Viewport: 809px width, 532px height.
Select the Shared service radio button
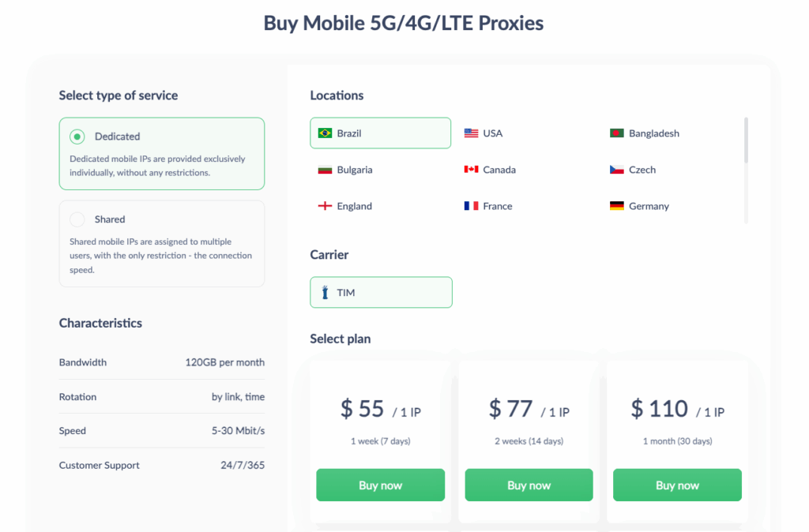pyautogui.click(x=77, y=219)
